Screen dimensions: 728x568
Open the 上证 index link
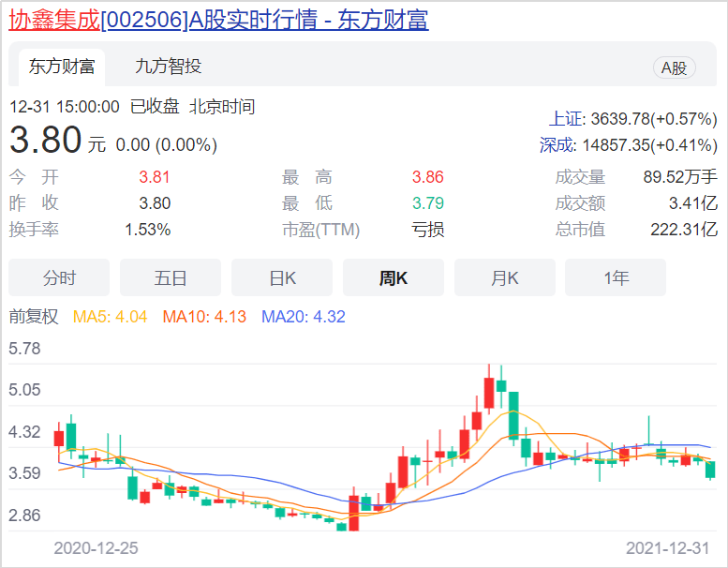565,119
